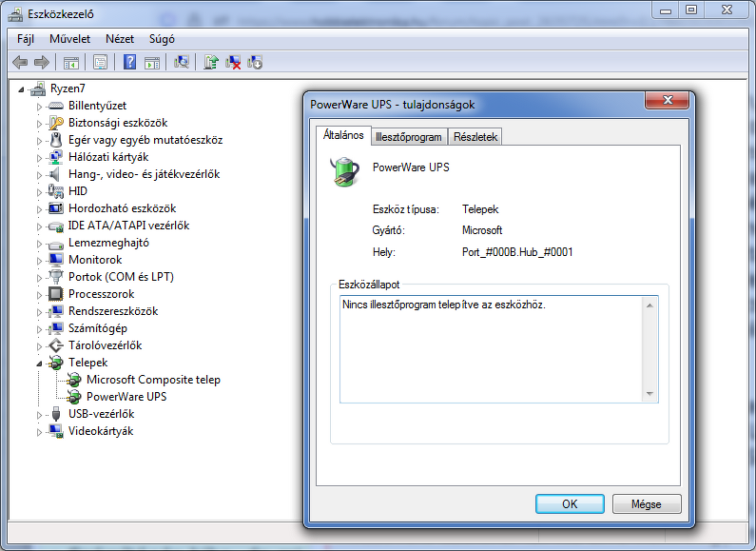Select the Microsoft Composite telep device
The height and width of the screenshot is (551, 756).
coord(153,380)
